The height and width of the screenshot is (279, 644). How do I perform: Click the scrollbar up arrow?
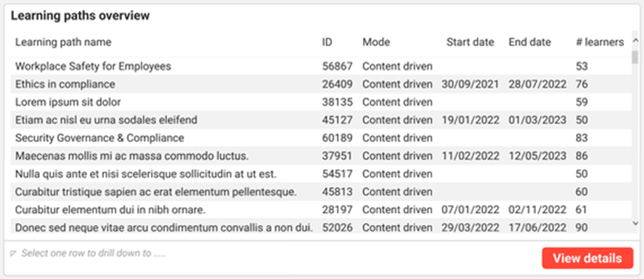coord(635,40)
